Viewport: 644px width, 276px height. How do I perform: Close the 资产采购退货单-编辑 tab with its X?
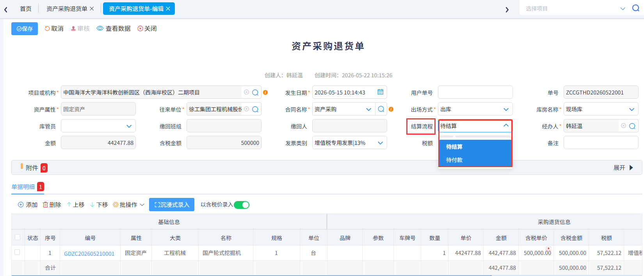pyautogui.click(x=168, y=9)
